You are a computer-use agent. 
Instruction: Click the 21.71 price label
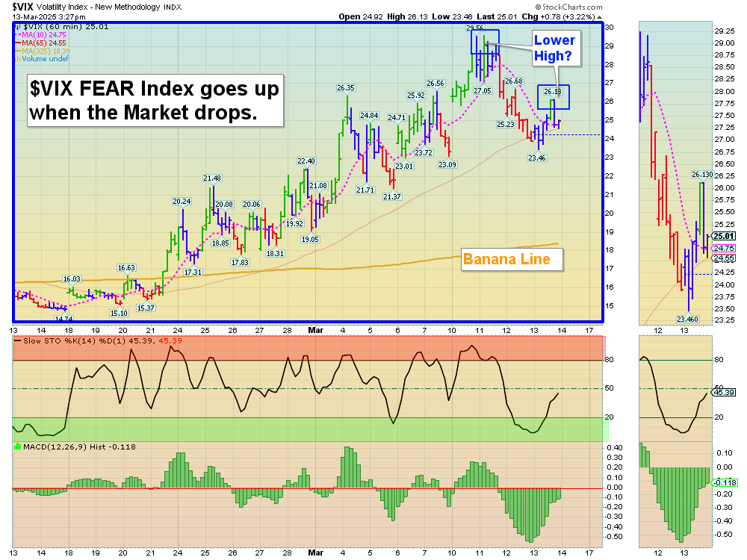tap(365, 190)
